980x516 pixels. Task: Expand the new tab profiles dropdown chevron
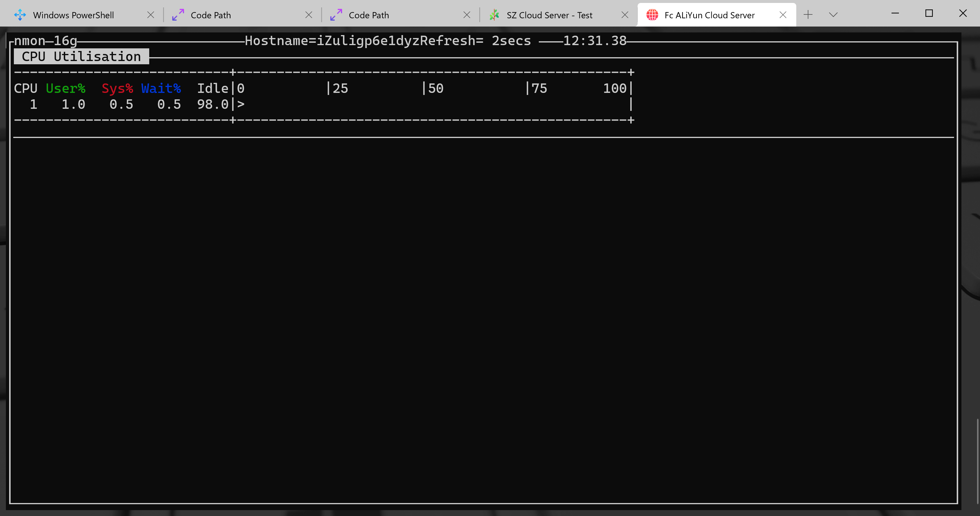(833, 15)
